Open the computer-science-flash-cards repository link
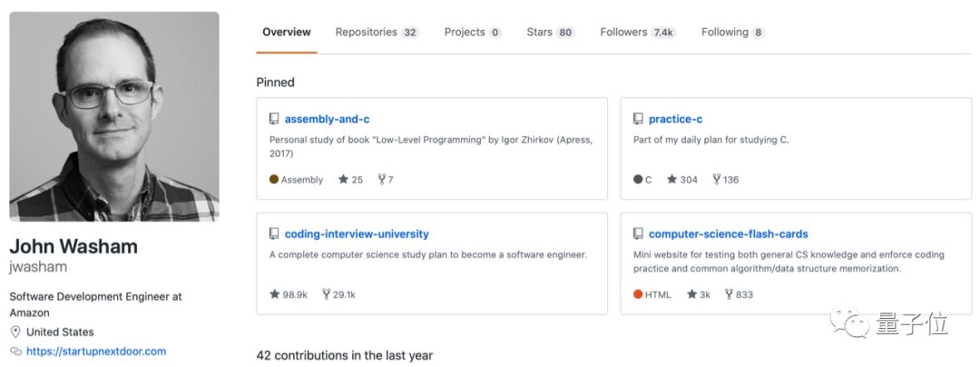Viewport: 980px width, 367px height. (x=728, y=233)
